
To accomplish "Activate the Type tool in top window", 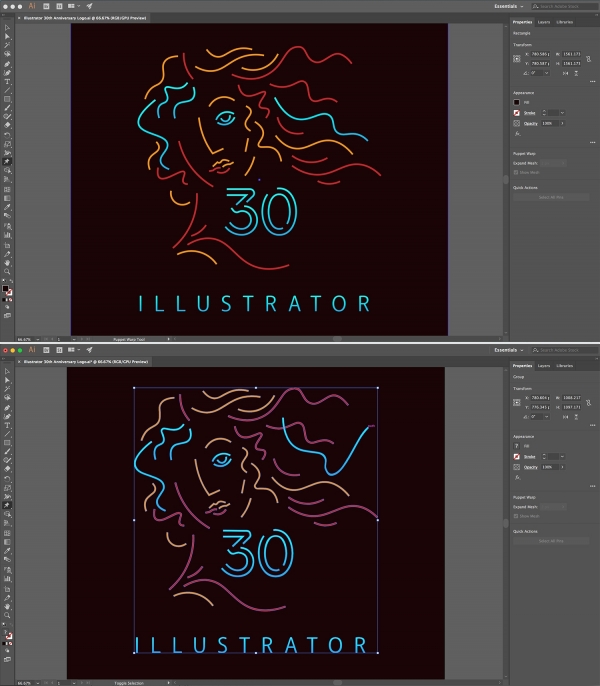I will (x=7, y=82).
